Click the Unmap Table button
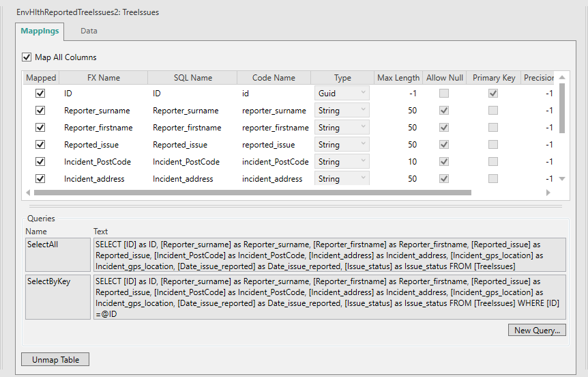This screenshot has width=588, height=377. 55,359
